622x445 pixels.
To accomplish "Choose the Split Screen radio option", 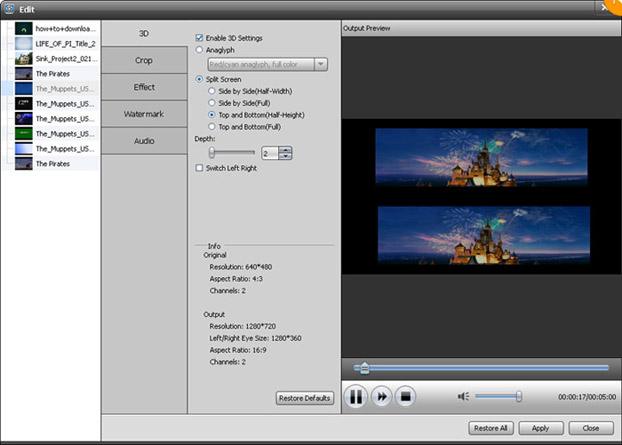I will (199, 79).
